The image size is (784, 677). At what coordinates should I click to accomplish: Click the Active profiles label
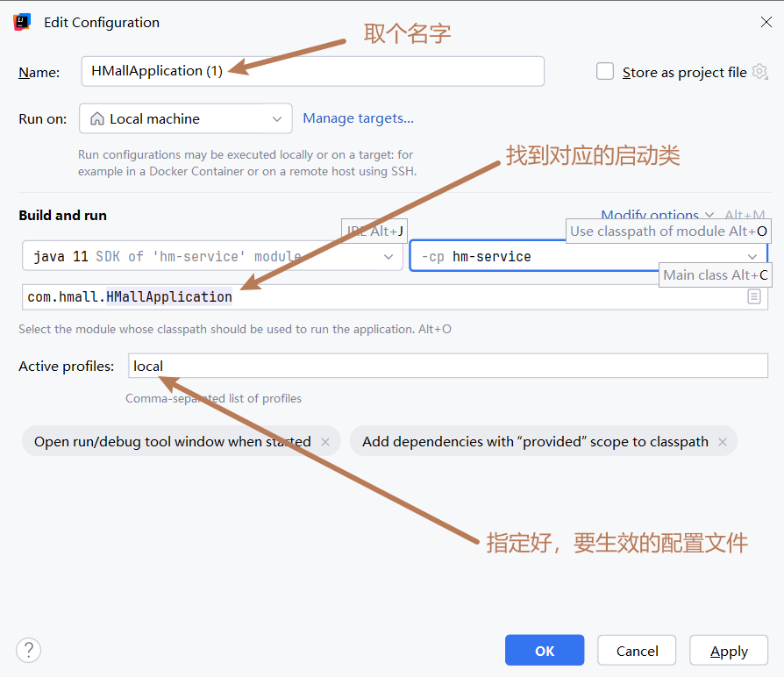[x=67, y=366]
